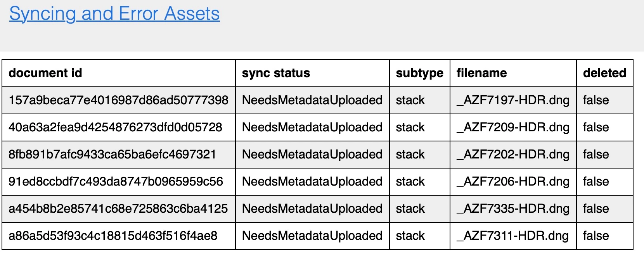Click the document id column header
644x265 pixels.
[45, 73]
